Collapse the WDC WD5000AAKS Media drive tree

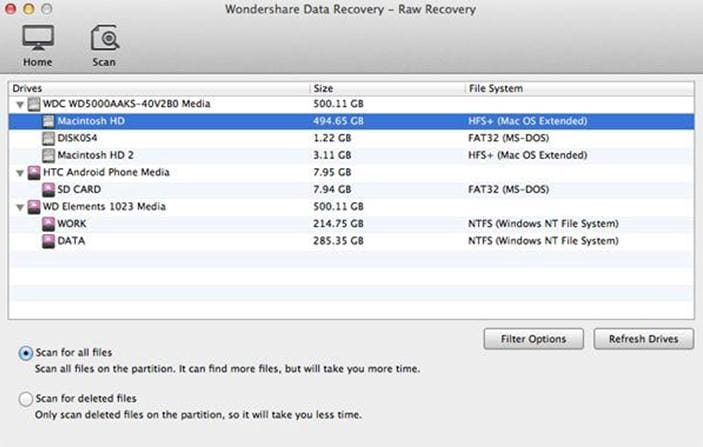tap(19, 104)
